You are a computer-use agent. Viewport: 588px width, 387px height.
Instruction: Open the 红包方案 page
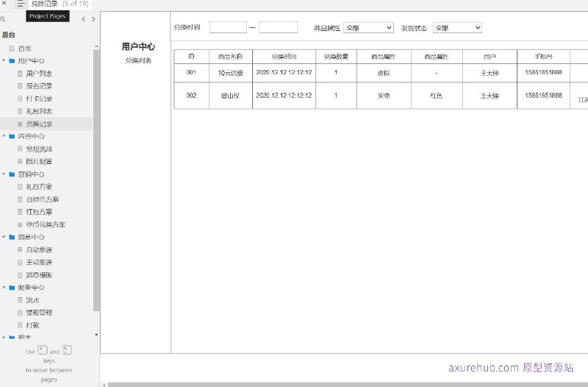point(39,212)
